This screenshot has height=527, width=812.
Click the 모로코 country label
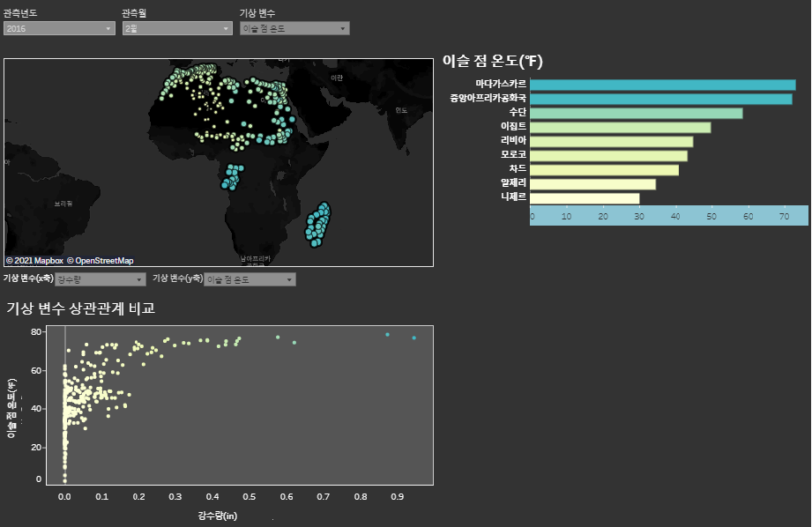514,154
